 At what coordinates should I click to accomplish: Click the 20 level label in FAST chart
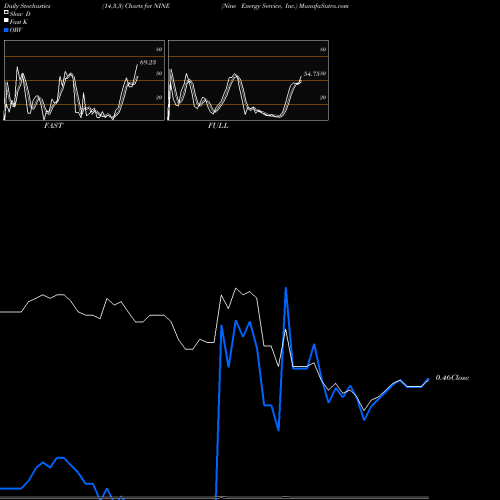159,97
